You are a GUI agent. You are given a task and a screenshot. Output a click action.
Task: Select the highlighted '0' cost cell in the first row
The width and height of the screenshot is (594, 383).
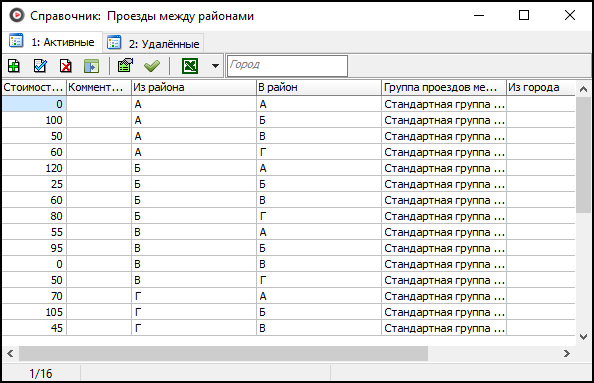34,104
